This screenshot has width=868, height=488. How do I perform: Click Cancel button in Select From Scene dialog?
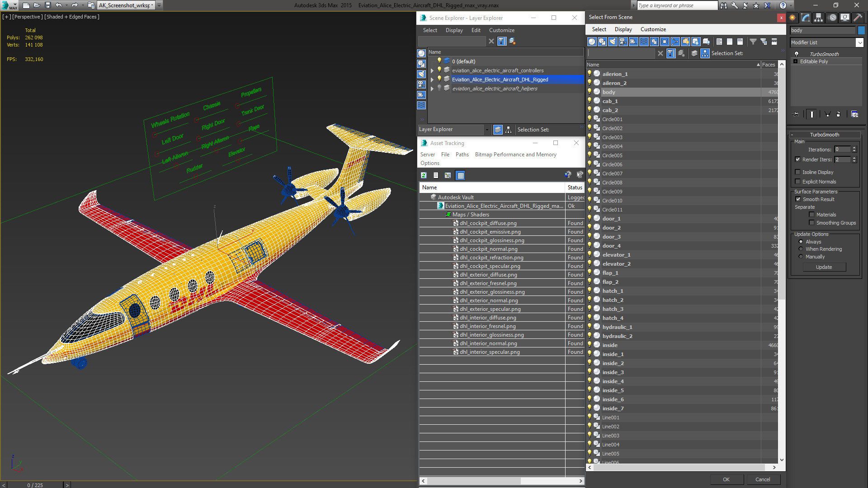click(763, 480)
